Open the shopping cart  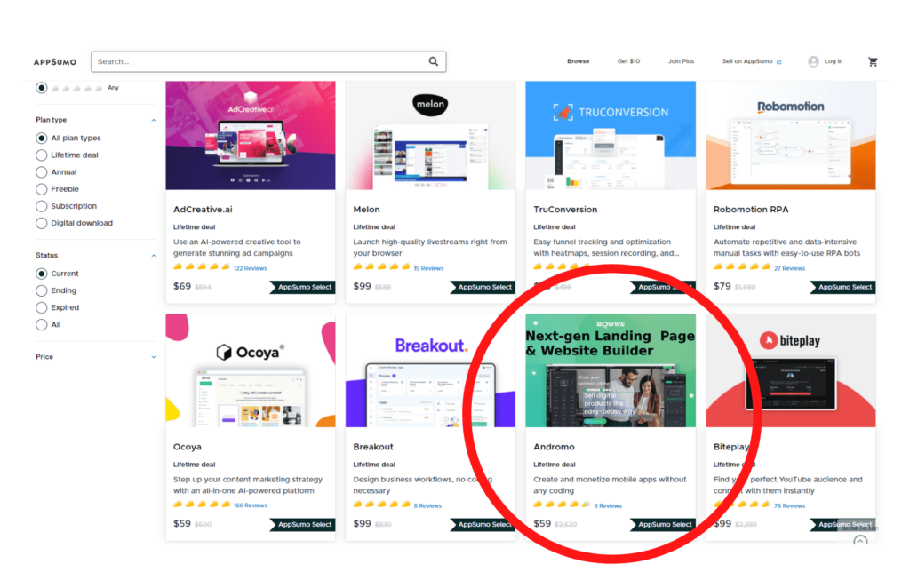pyautogui.click(x=873, y=62)
